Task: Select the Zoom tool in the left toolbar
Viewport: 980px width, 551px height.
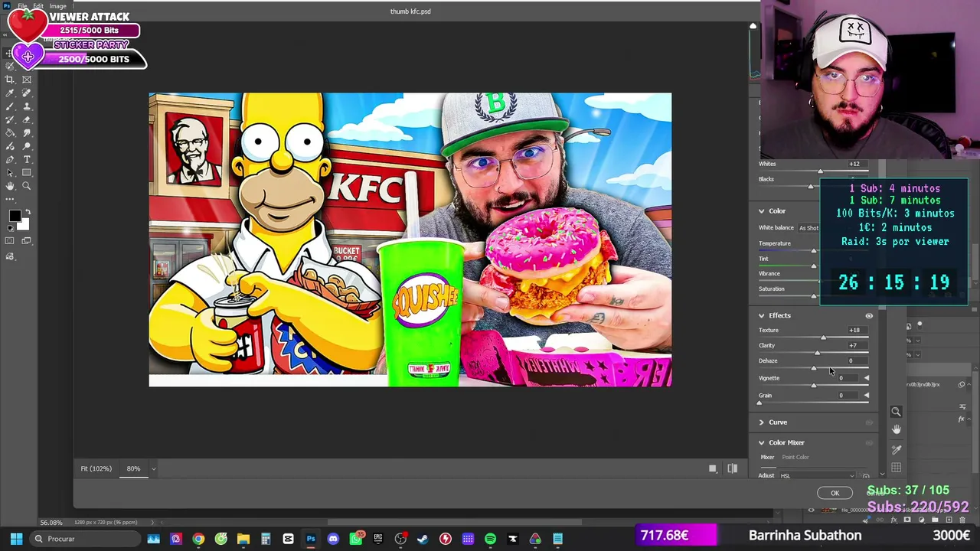Action: pyautogui.click(x=27, y=187)
